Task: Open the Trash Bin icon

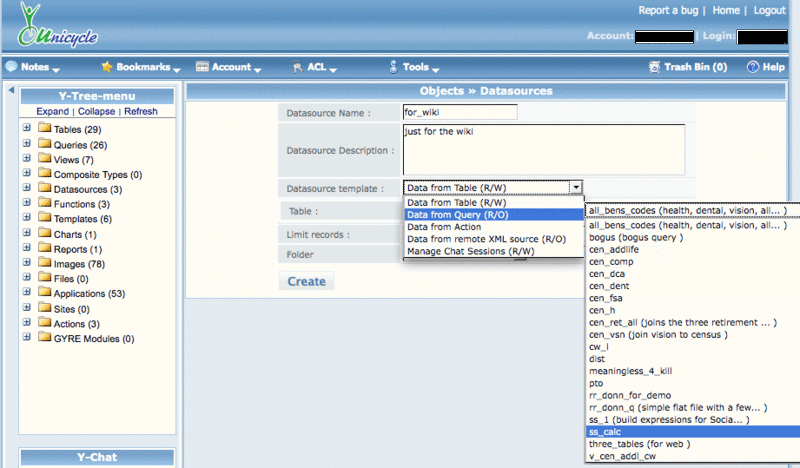Action: pos(655,67)
